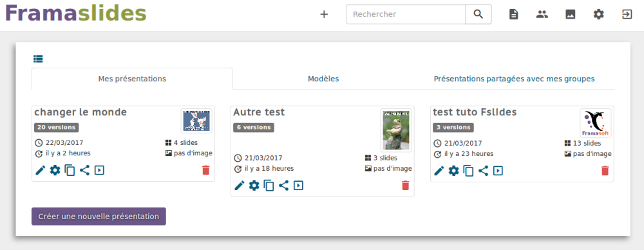
Task: Click the '13 slides' count
Action: 587,143
